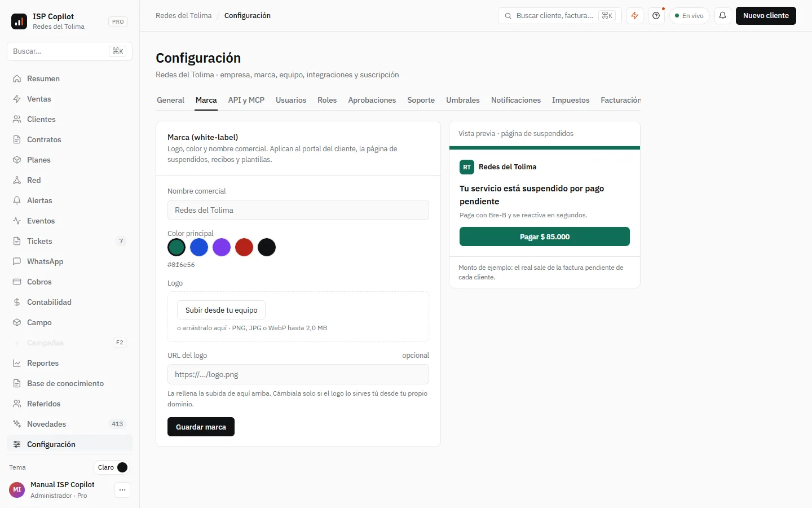
Task: Click the Red network icon in sidebar
Action: (17, 180)
